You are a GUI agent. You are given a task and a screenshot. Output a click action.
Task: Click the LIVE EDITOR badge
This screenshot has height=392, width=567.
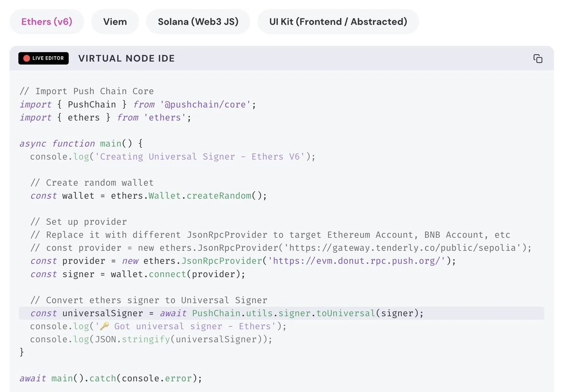(x=43, y=59)
